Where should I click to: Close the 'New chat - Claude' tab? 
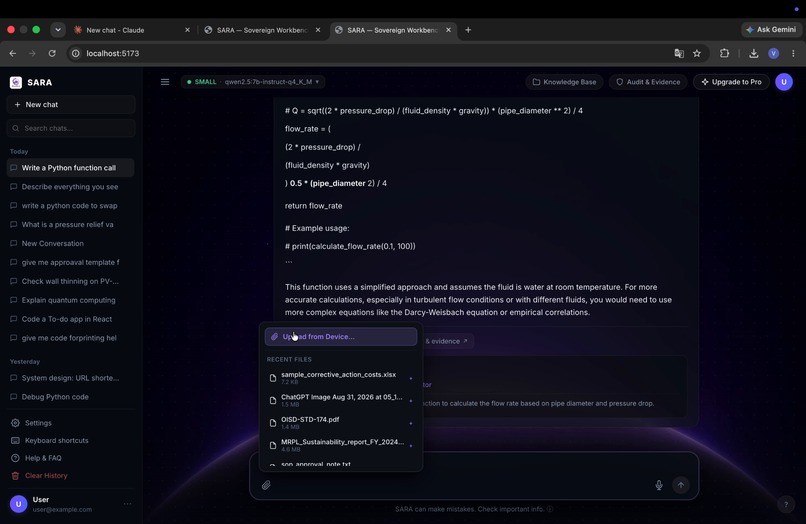coord(187,30)
